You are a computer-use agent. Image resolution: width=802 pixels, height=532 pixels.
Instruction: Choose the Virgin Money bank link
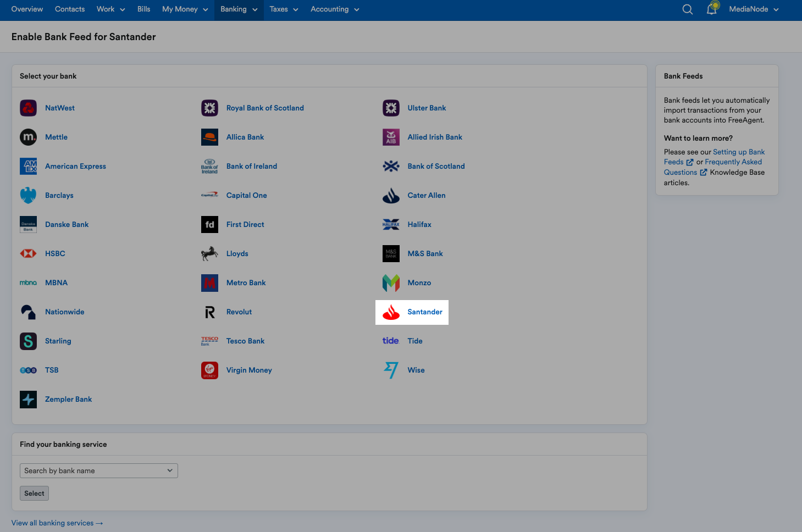[249, 370]
